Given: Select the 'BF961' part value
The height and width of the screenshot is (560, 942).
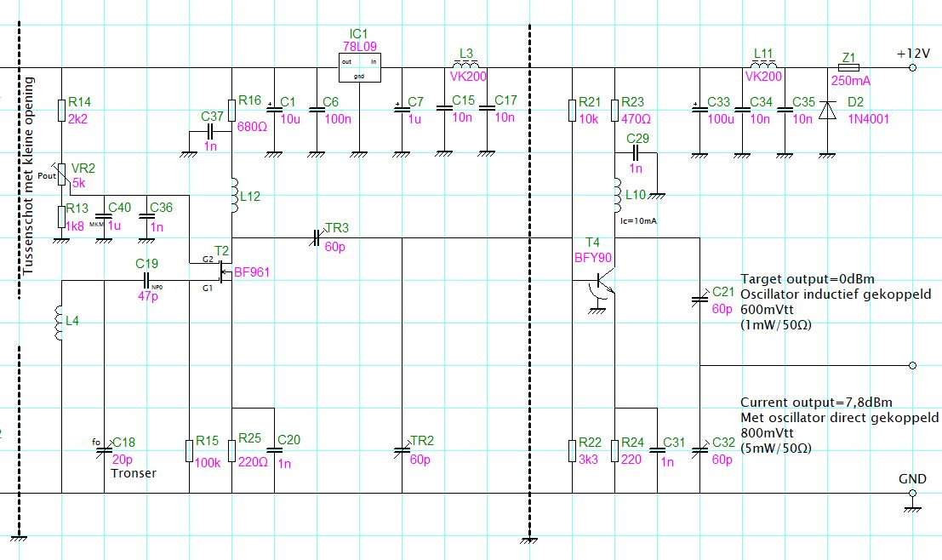Looking at the screenshot, I should tap(253, 272).
